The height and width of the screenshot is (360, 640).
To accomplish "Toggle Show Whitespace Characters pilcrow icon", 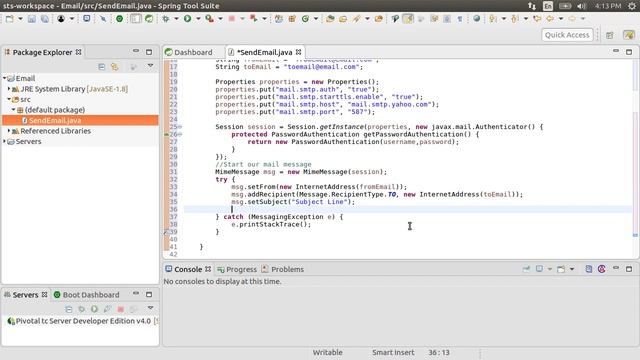I will click(460, 19).
